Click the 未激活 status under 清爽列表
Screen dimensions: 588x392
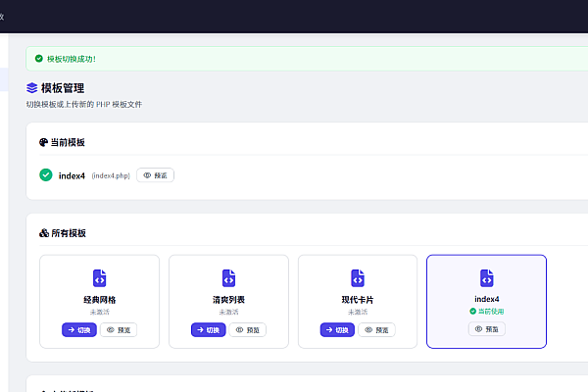[x=228, y=312]
